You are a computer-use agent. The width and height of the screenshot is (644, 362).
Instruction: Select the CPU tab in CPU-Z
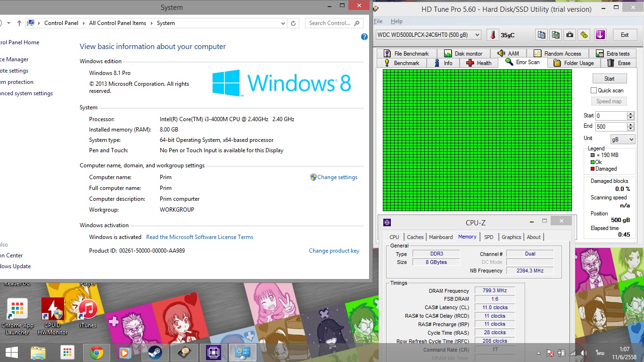click(394, 237)
